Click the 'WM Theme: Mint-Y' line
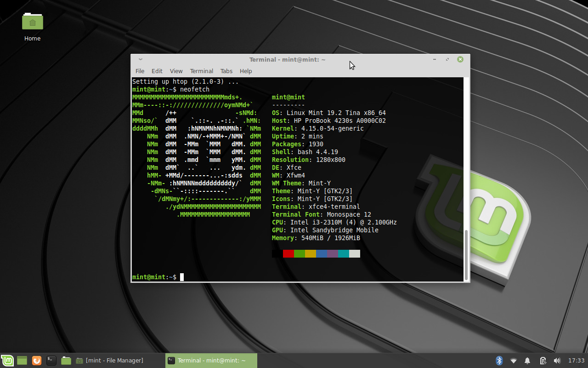 [x=301, y=183]
